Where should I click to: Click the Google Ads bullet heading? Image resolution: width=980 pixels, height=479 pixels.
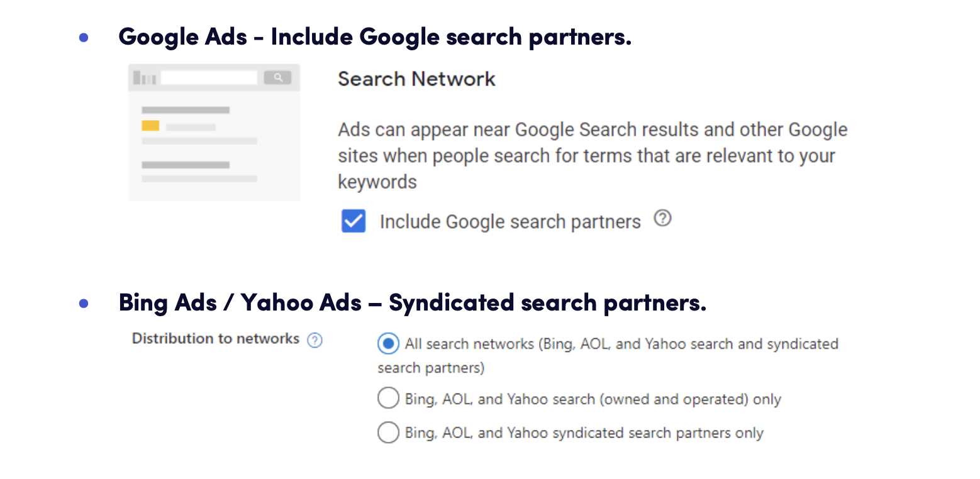click(x=375, y=36)
